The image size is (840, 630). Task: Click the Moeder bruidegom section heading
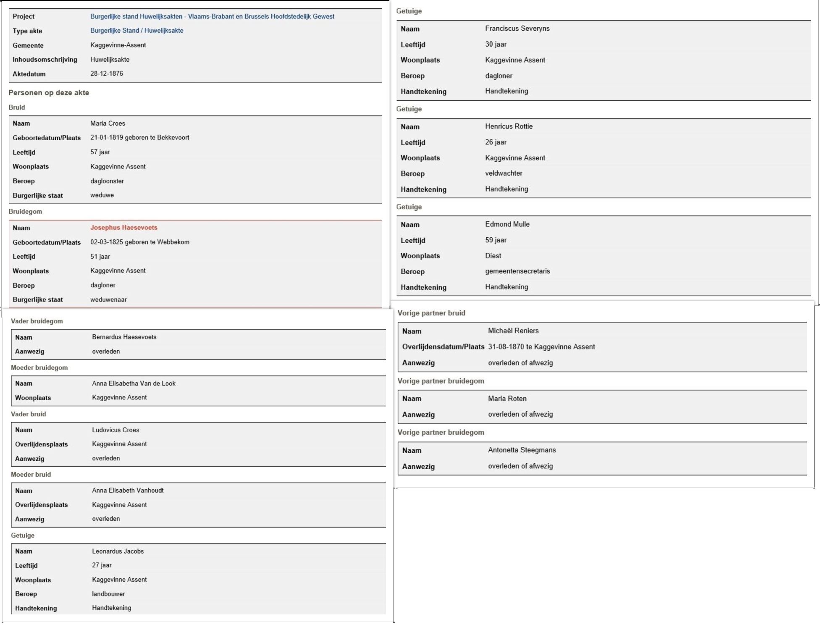point(39,368)
